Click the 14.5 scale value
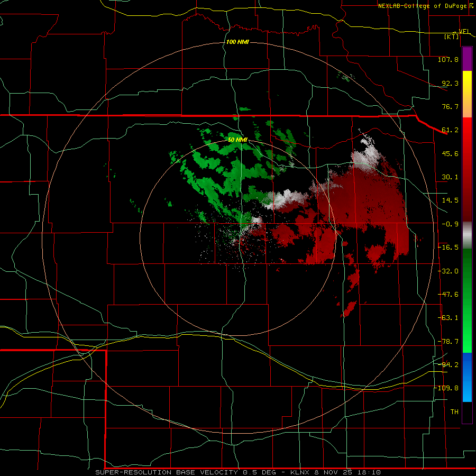Screen dimensions: 476x476 (x=450, y=200)
